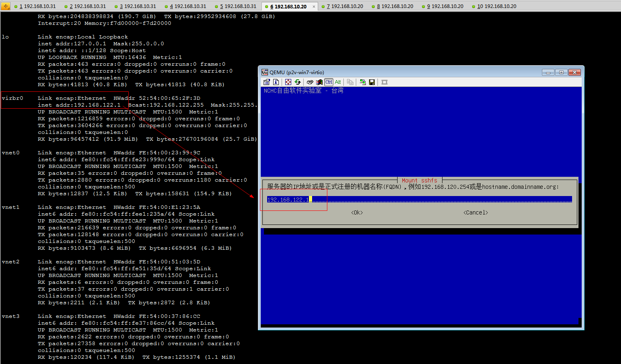This screenshot has width=621, height=364.
Task: Click the Ok button in Mount sshfs dialog
Action: pyautogui.click(x=357, y=212)
